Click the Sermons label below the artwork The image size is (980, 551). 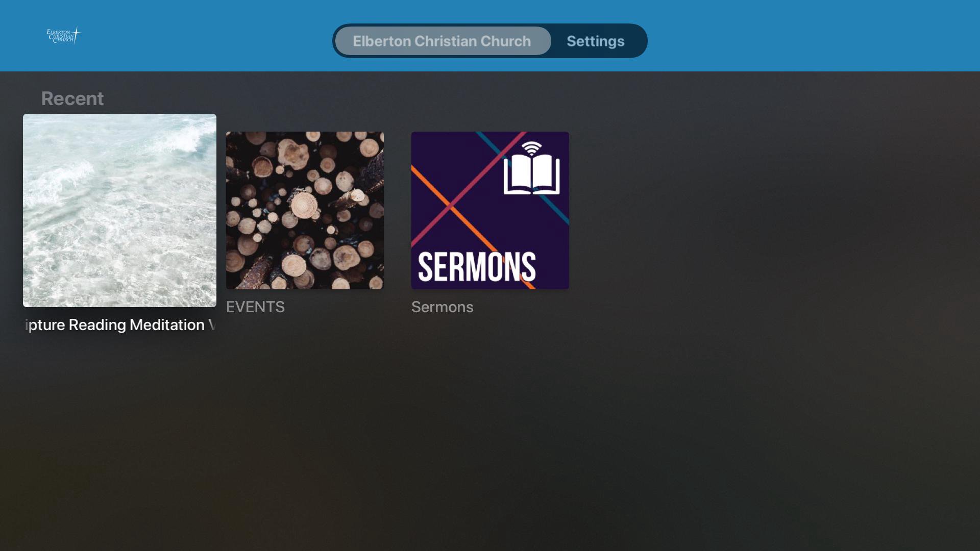[x=442, y=307]
